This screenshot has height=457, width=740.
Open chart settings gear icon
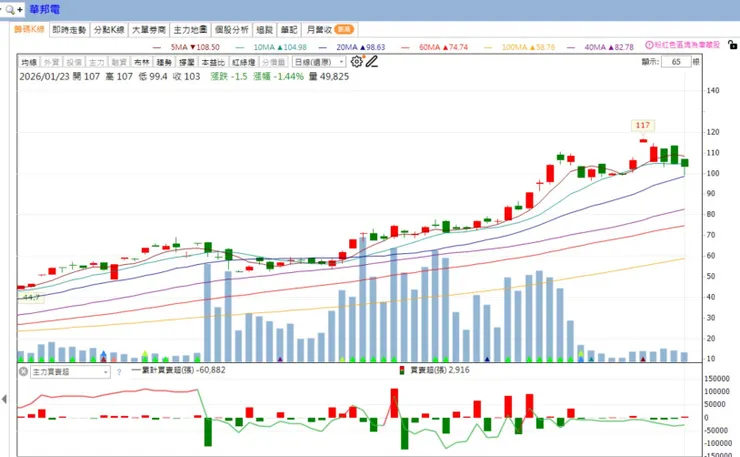pos(357,61)
